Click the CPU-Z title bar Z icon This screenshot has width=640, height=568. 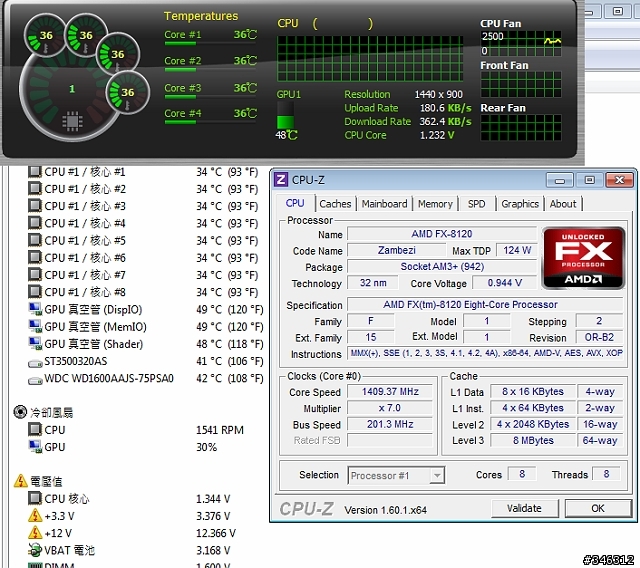[x=281, y=180]
